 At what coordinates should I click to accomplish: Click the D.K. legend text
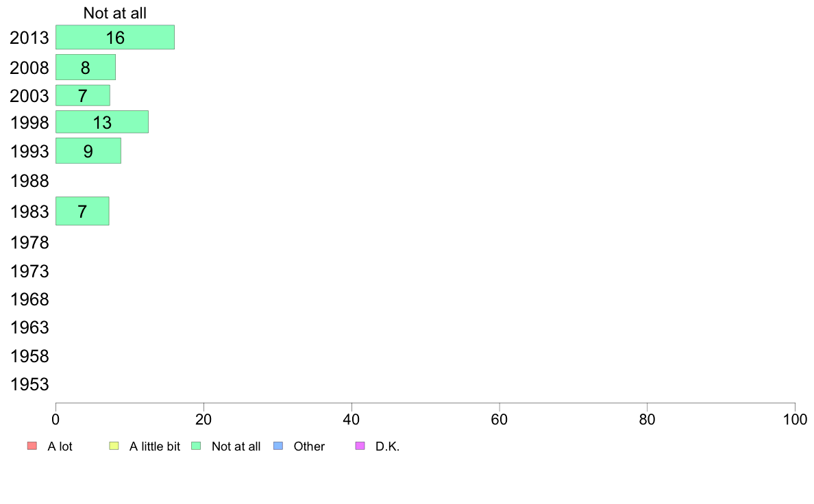[x=387, y=446]
